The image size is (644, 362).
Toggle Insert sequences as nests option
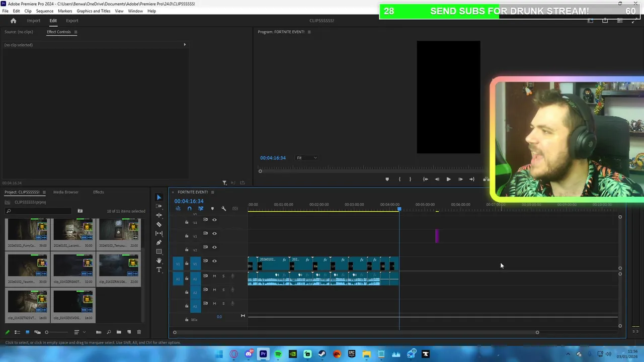[x=178, y=209]
